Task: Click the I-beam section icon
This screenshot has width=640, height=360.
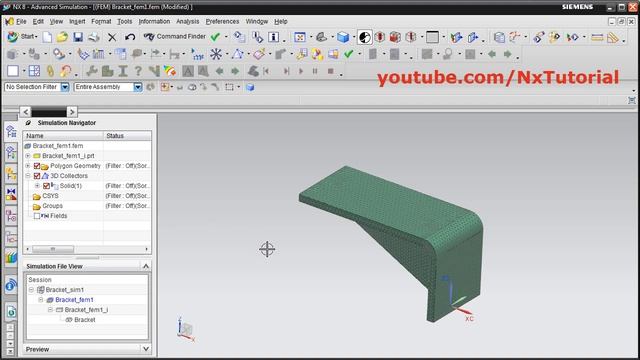Action: coord(123,71)
